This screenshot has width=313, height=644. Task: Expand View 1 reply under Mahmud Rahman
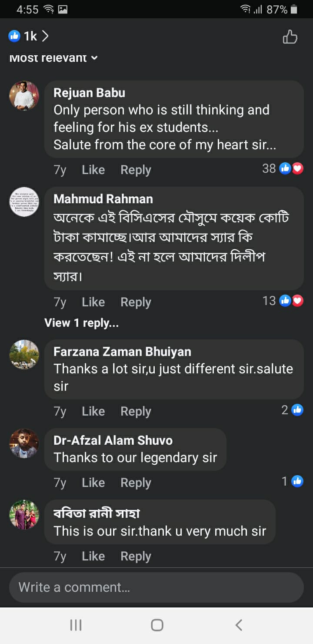click(81, 323)
